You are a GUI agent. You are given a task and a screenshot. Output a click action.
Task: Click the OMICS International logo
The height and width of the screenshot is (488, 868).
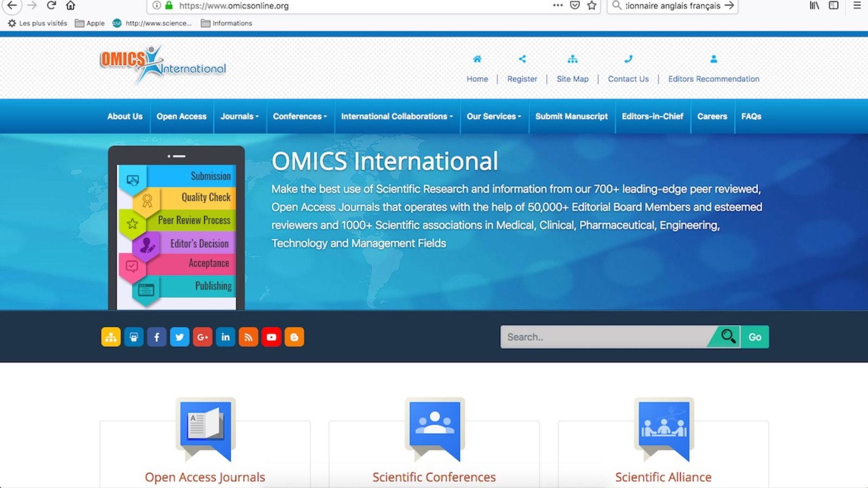tap(163, 65)
